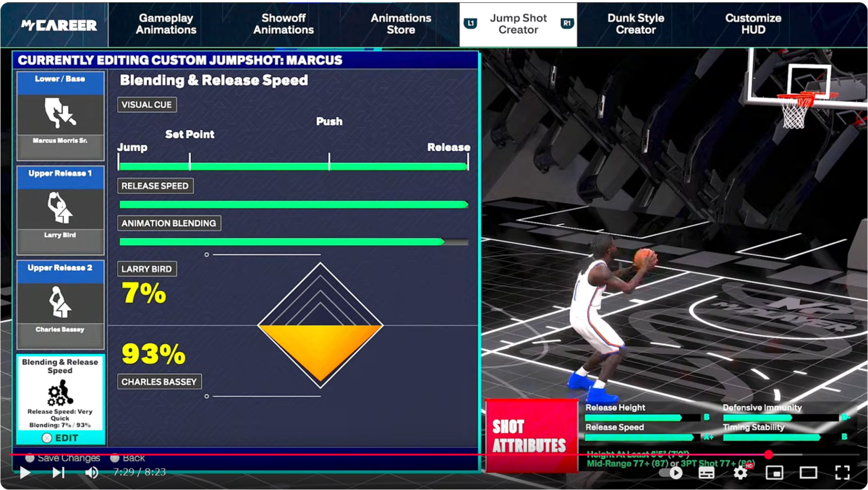Turn on subtitles/closed captions
868x490 pixels.
[707, 473]
